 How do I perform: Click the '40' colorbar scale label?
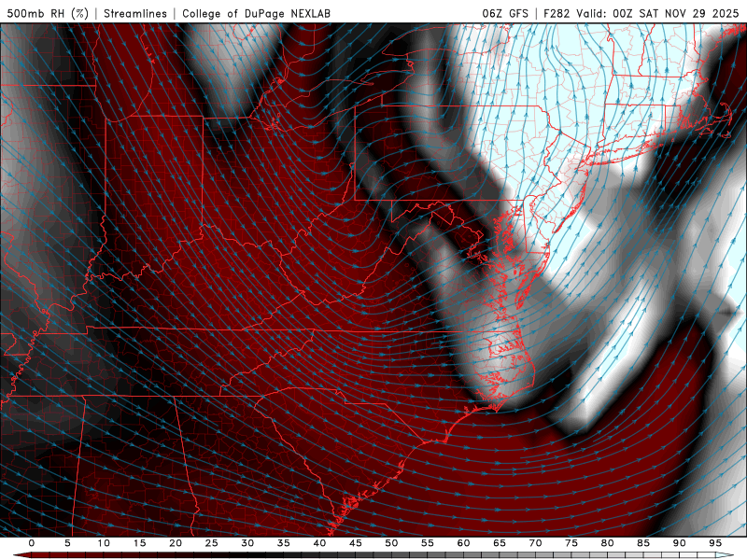(319, 543)
